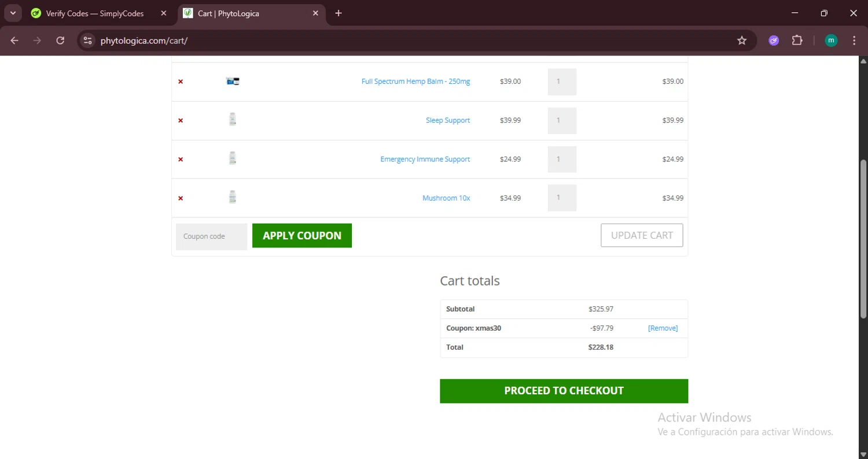Restore down the browser window
The width and height of the screenshot is (868, 459).
click(824, 13)
